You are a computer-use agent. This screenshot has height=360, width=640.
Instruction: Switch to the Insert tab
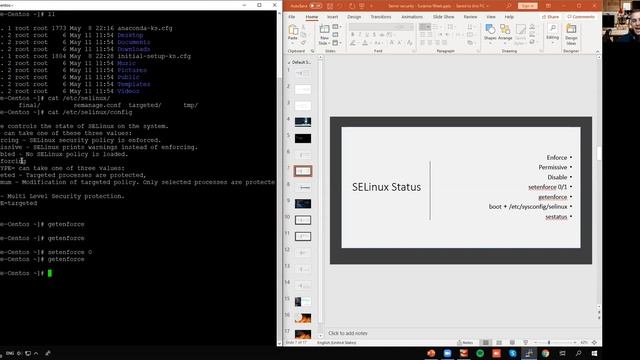[x=333, y=17]
